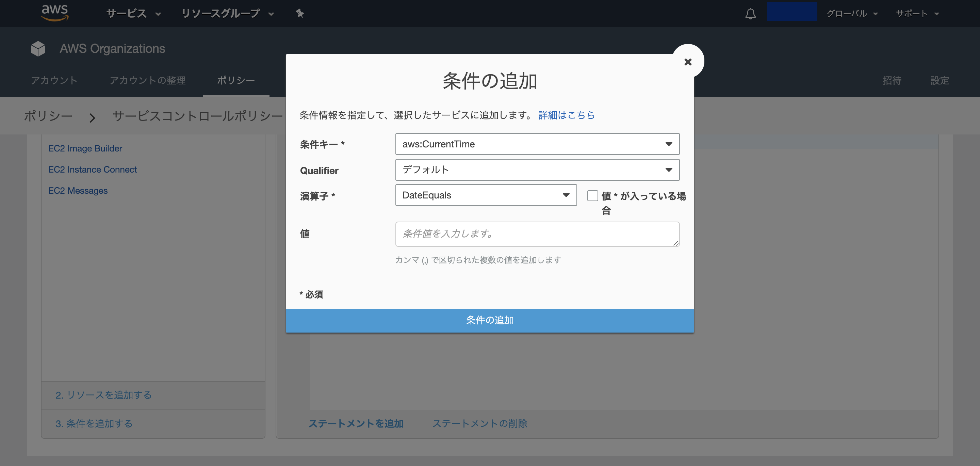980x466 pixels.
Task: Click the pin shortcut icon in top bar
Action: click(x=300, y=14)
